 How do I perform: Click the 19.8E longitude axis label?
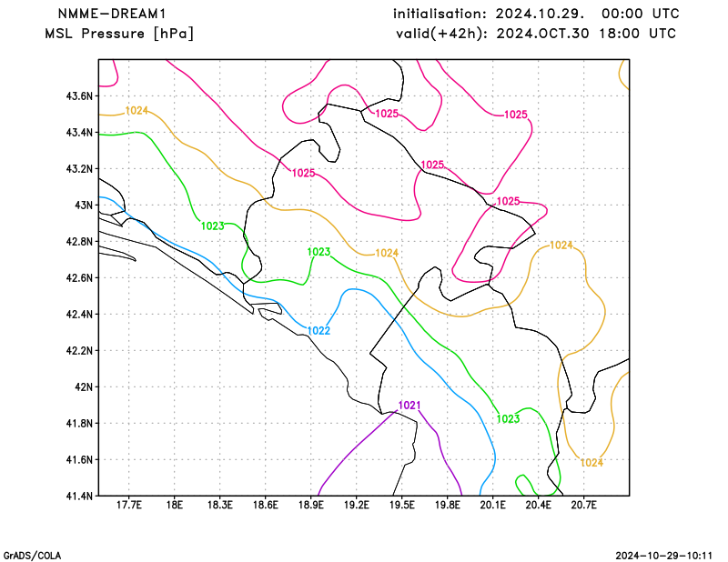click(x=447, y=505)
